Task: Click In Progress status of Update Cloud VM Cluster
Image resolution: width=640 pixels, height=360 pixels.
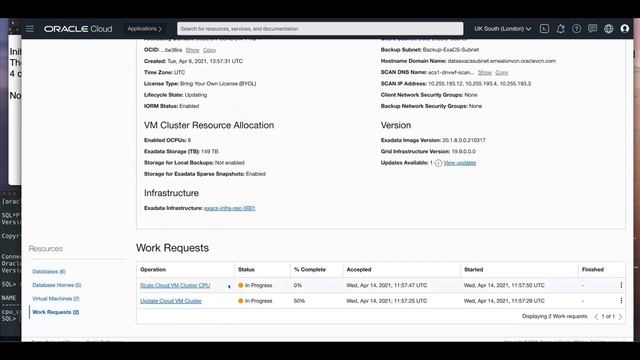Action: [x=255, y=301]
